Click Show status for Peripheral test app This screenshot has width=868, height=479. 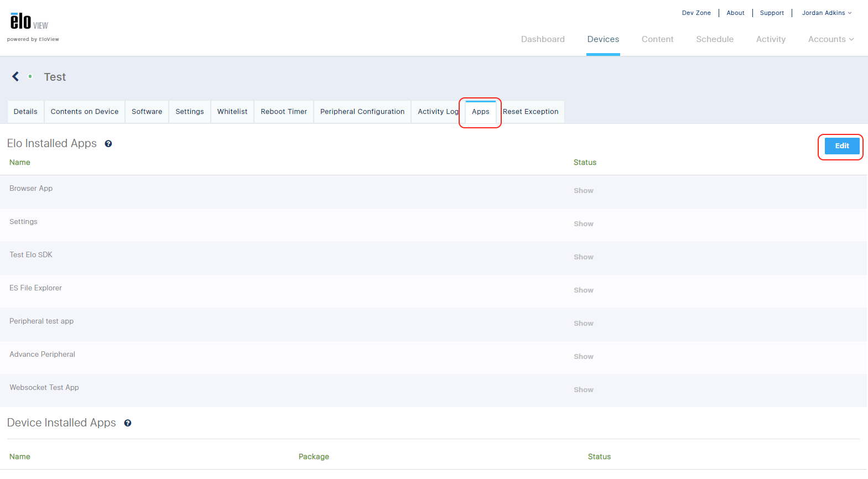(x=584, y=324)
